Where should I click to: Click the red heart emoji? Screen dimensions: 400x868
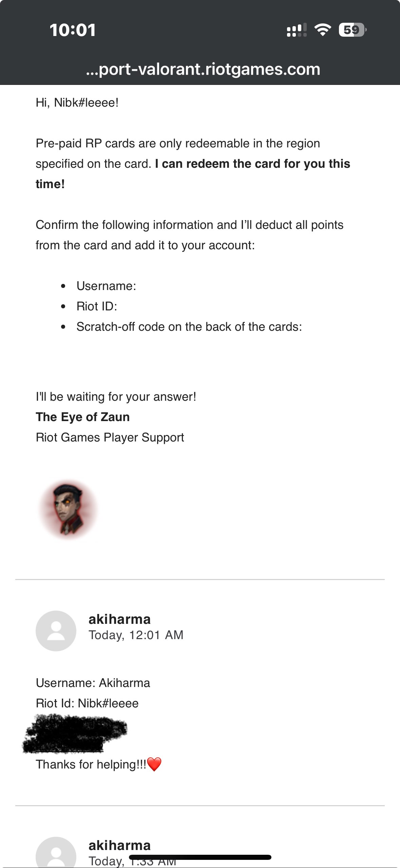tap(154, 764)
